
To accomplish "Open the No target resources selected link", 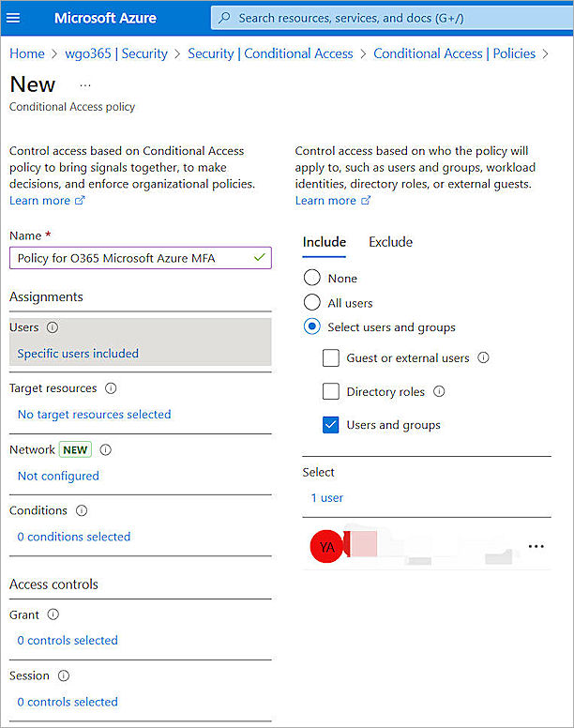I will [94, 415].
